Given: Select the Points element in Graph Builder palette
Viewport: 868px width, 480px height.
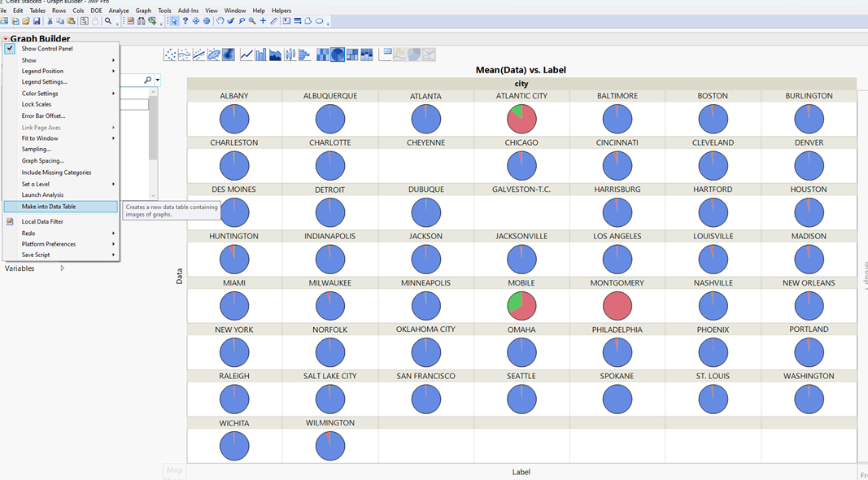Looking at the screenshot, I should [168, 54].
